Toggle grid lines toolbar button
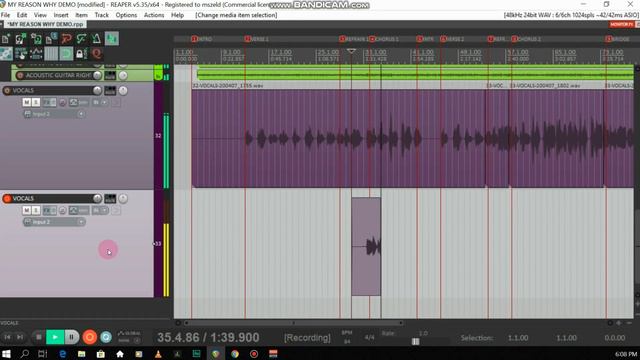The width and height of the screenshot is (640, 360). click(51, 53)
